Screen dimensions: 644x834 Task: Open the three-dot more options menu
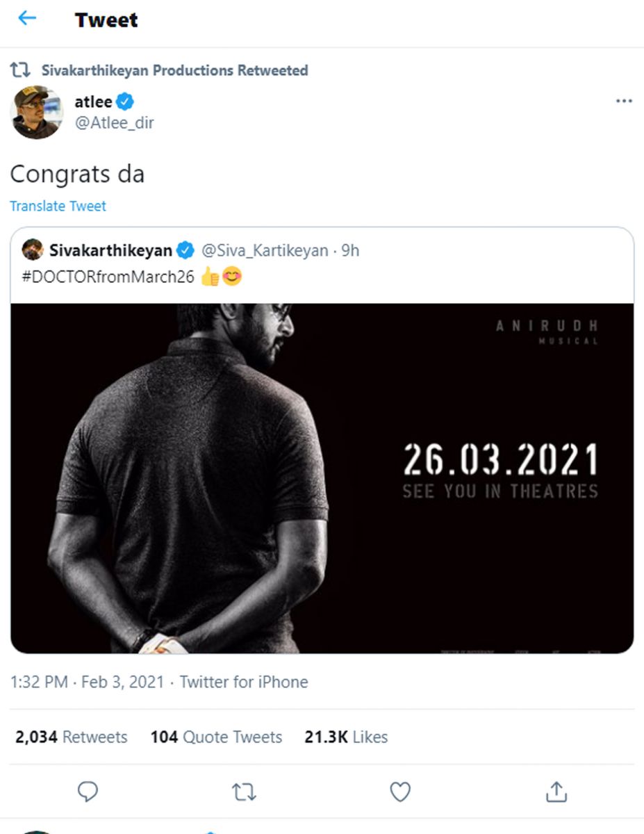coord(624,101)
